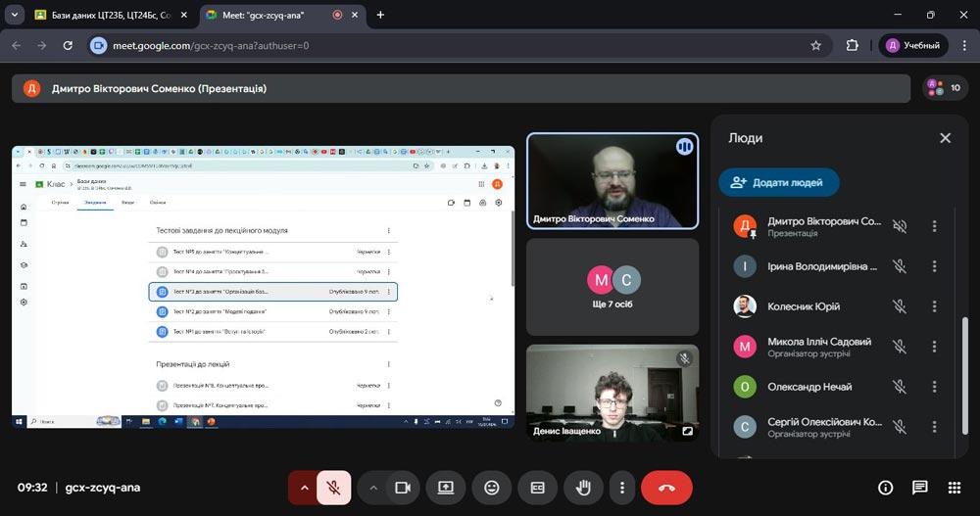This screenshot has width=980, height=516.
Task: Open the chat with everyone icon
Action: coord(920,488)
